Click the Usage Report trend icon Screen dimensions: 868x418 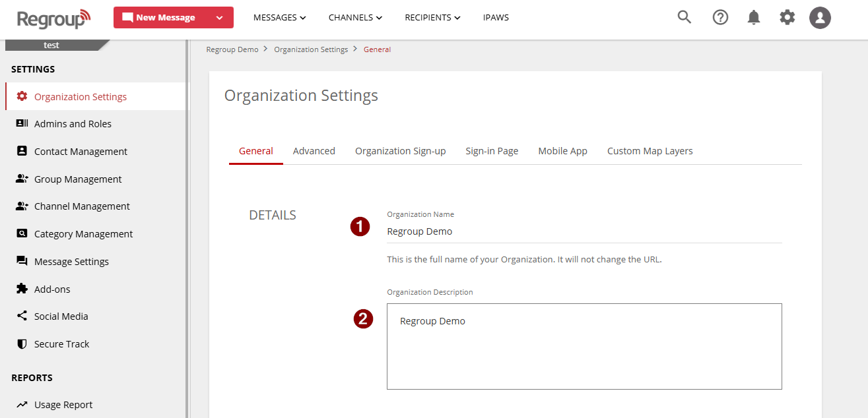coord(22,404)
